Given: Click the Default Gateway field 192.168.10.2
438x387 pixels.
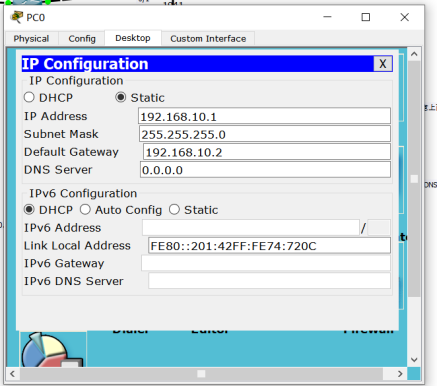Looking at the screenshot, I should click(267, 152).
